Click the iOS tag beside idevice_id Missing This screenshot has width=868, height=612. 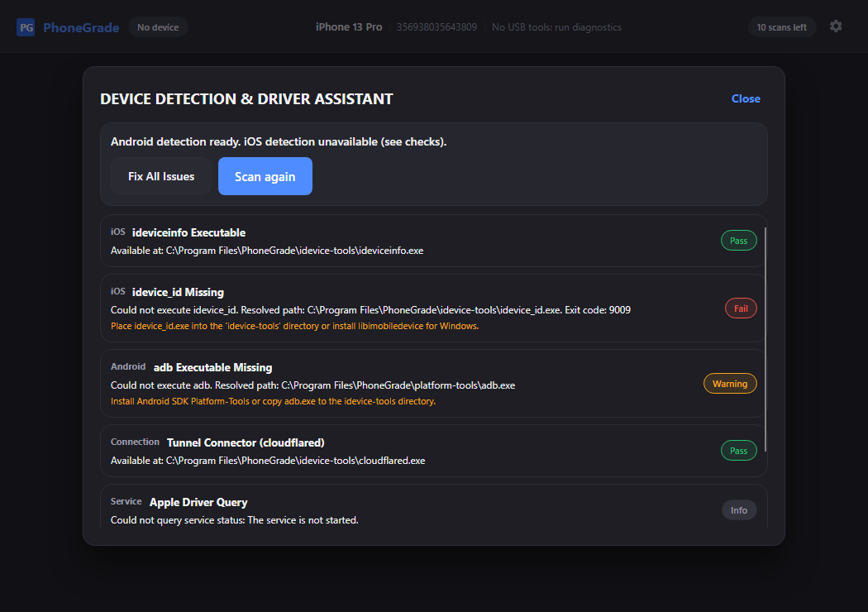click(118, 292)
